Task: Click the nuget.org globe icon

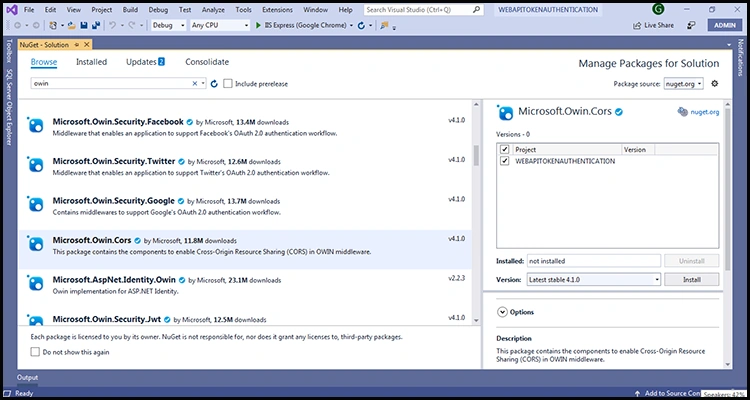Action: click(683, 112)
